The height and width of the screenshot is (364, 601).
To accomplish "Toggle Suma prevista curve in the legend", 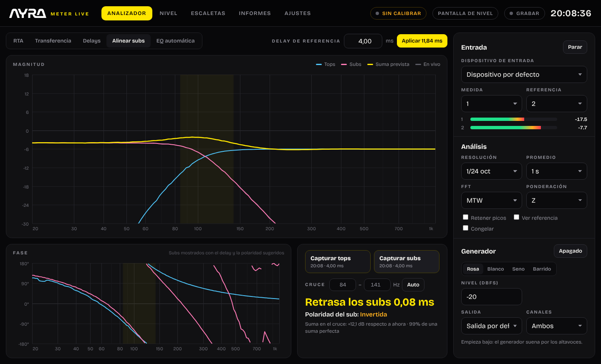I will [x=388, y=64].
